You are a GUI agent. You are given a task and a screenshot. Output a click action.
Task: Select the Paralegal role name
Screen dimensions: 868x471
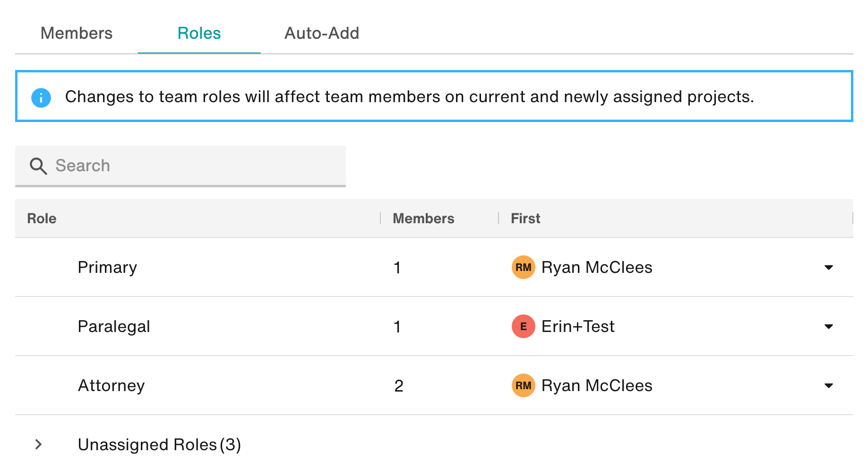[x=114, y=327]
